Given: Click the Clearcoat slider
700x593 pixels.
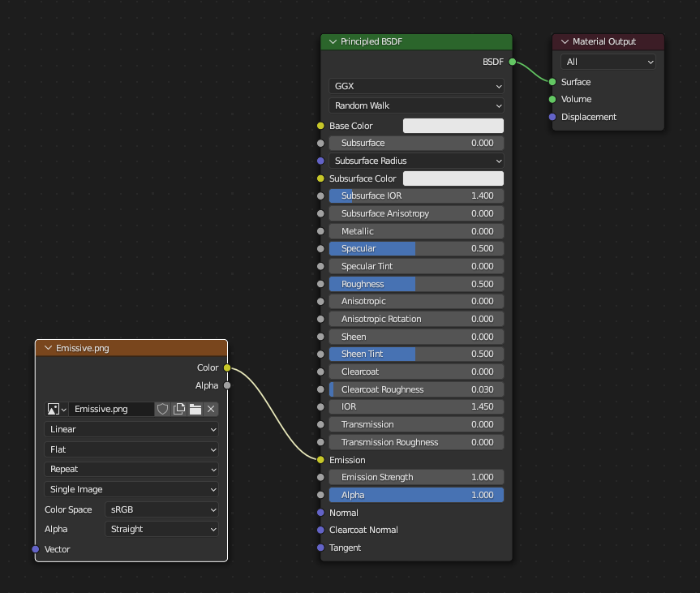Looking at the screenshot, I should (416, 372).
